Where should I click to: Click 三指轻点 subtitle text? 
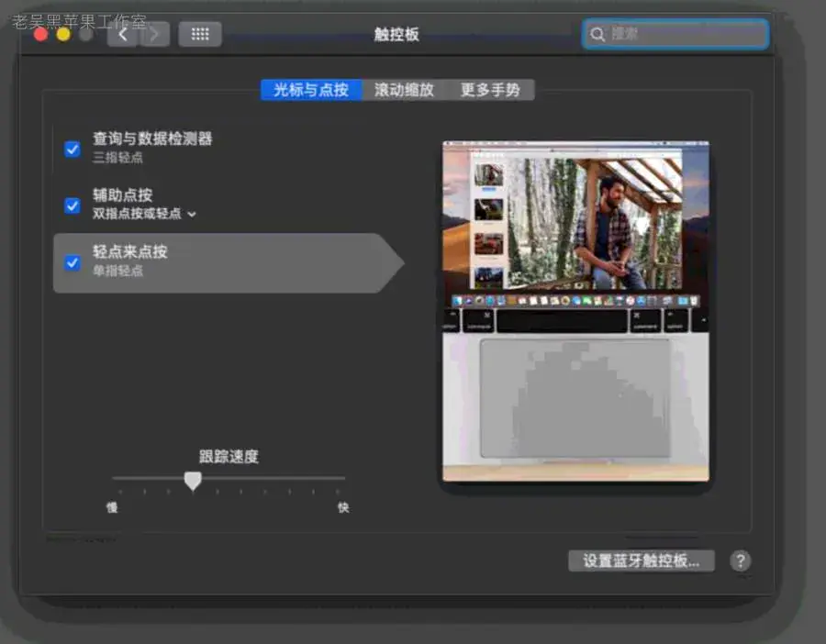point(117,158)
